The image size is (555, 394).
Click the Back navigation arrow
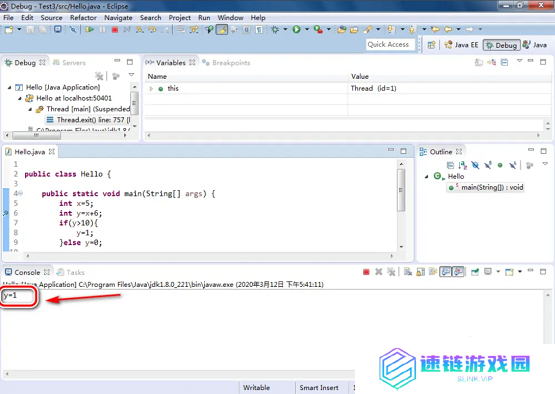[x=448, y=29]
